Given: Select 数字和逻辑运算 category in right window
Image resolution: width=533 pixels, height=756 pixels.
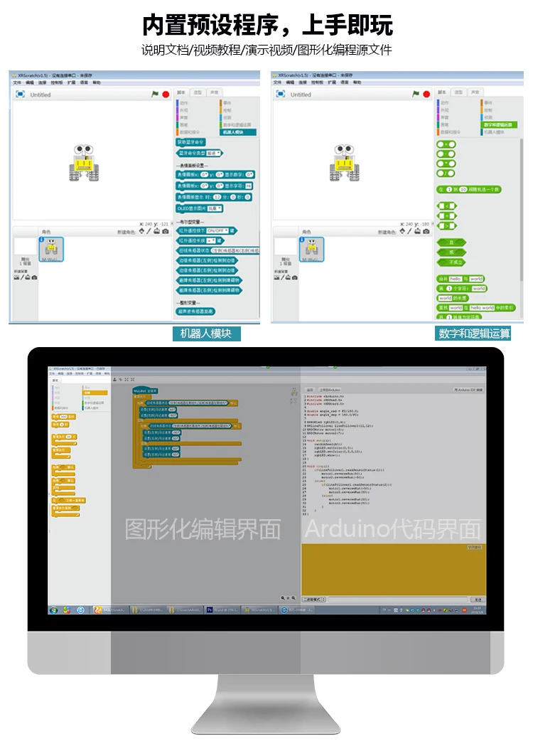Looking at the screenshot, I should tap(499, 125).
